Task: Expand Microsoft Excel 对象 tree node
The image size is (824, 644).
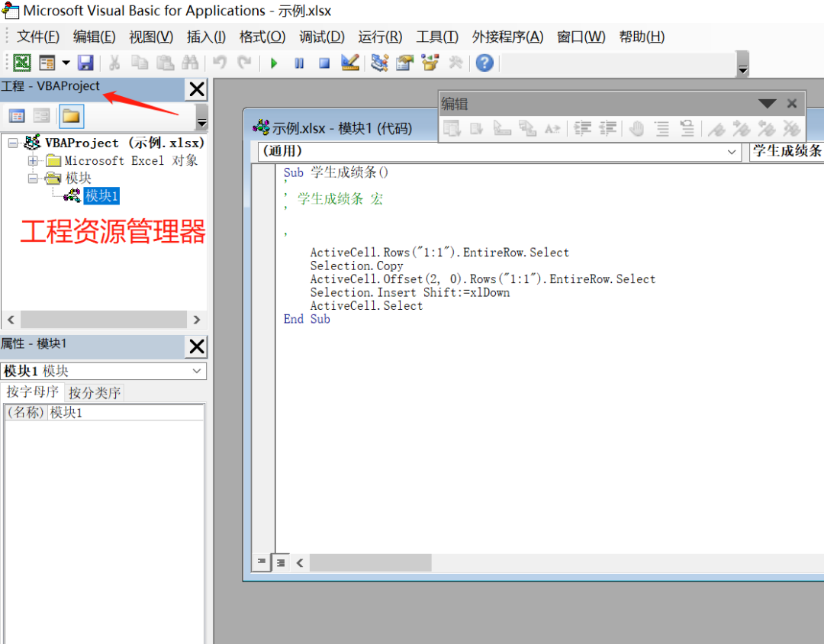Action: pos(33,161)
